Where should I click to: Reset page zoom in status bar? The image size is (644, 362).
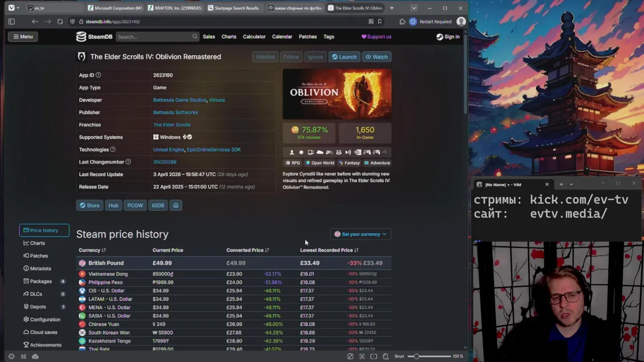click(x=399, y=356)
